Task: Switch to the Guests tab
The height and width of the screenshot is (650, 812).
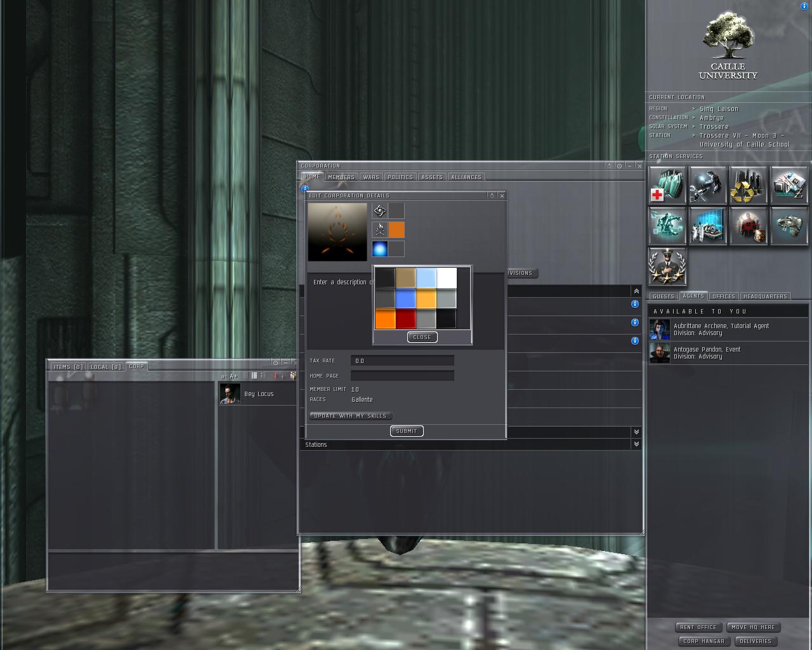Action: (664, 296)
